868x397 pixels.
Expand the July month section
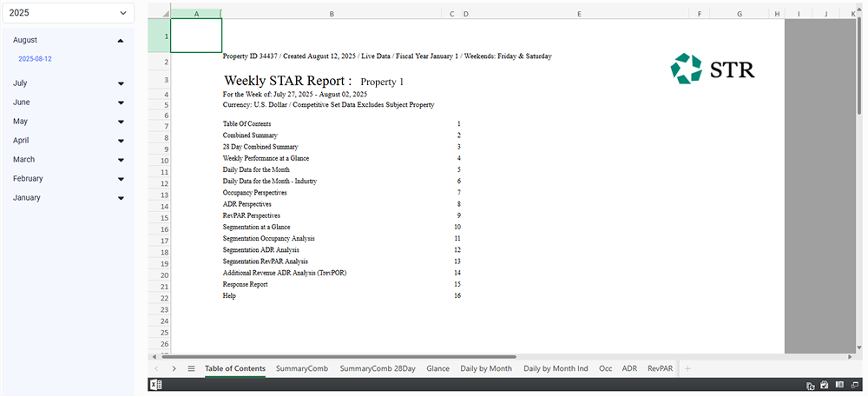(121, 83)
